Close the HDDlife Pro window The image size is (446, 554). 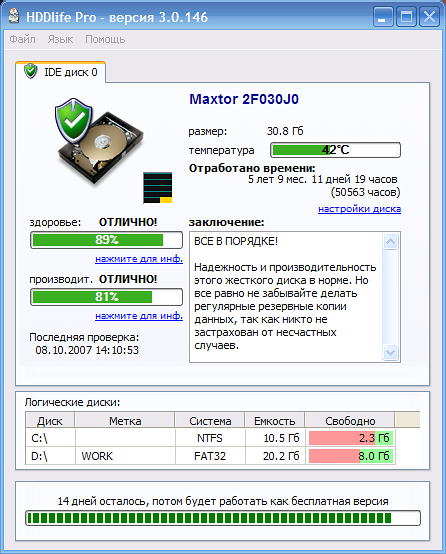click(x=429, y=17)
